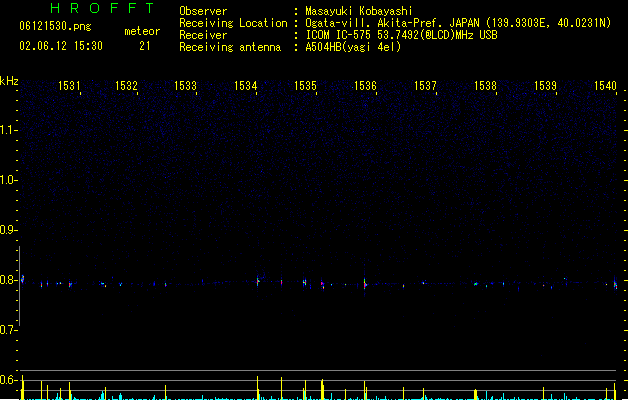Click the date stamp 02.06.12 15:30

(61, 46)
